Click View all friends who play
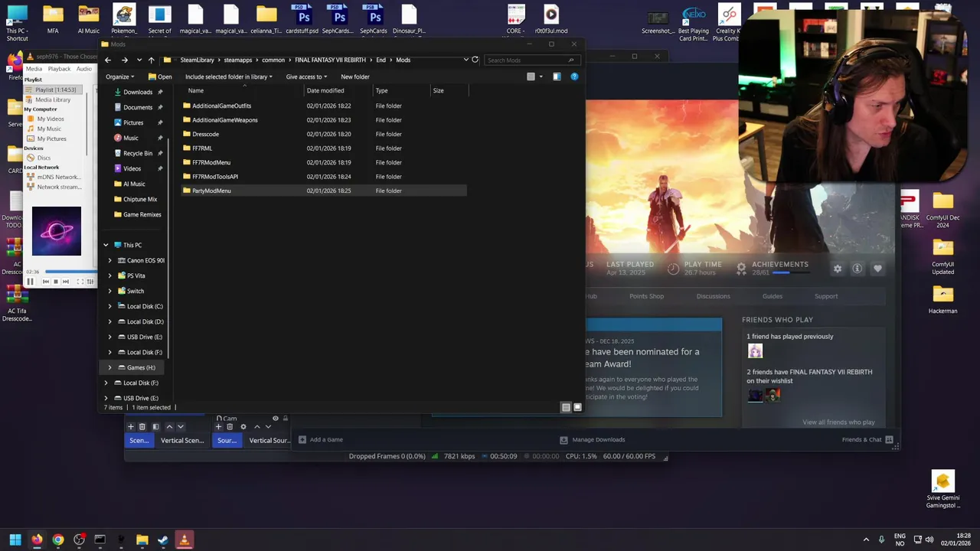 click(x=838, y=422)
